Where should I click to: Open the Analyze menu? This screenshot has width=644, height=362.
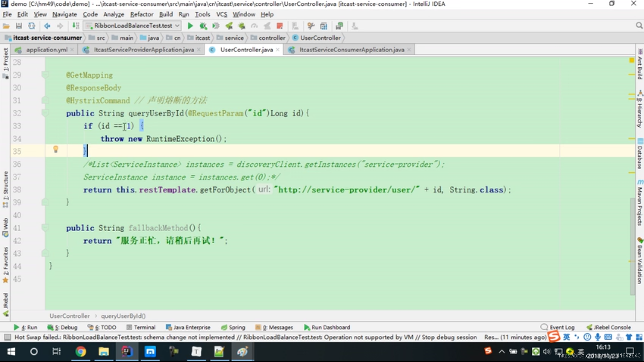[113, 14]
